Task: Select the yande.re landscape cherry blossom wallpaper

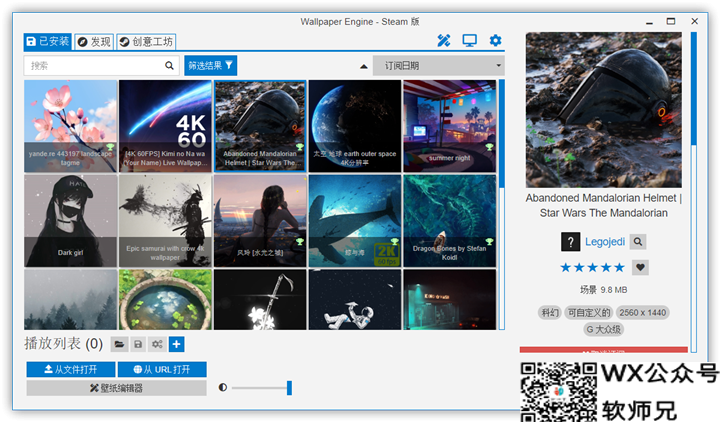Action: (x=71, y=126)
